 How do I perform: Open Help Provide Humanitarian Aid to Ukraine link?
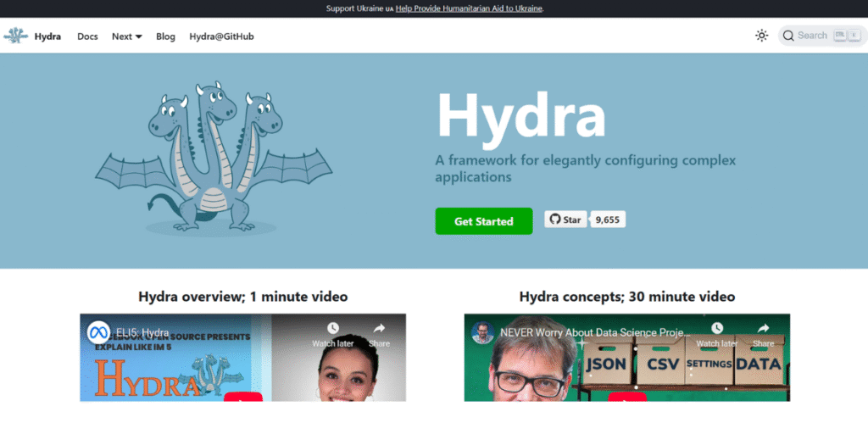point(469,8)
